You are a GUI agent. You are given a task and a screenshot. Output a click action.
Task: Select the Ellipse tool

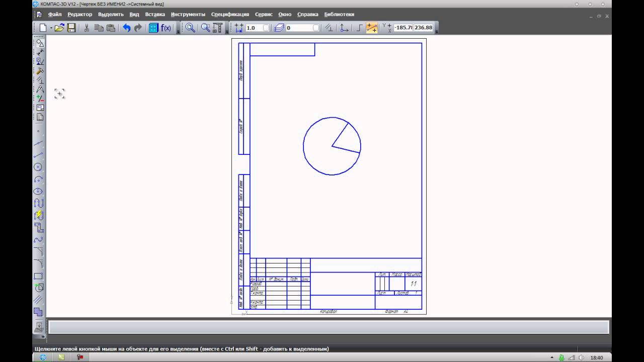pos(38,192)
